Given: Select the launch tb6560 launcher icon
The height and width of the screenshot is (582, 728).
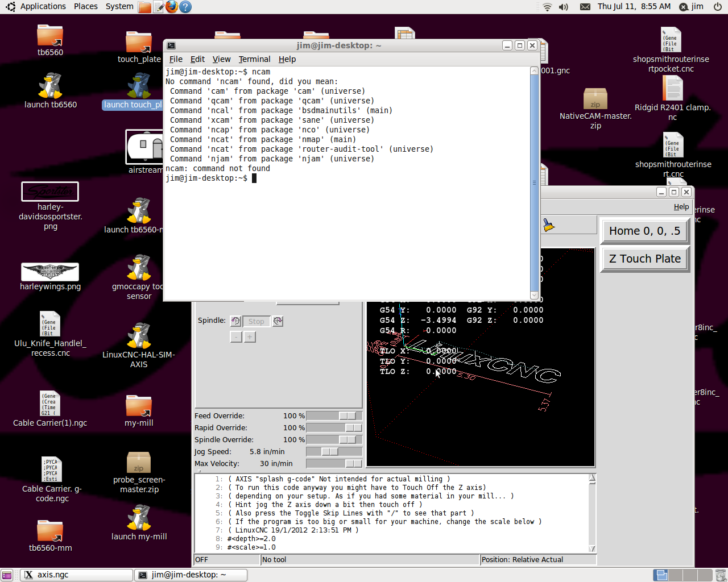Looking at the screenshot, I should 50,86.
